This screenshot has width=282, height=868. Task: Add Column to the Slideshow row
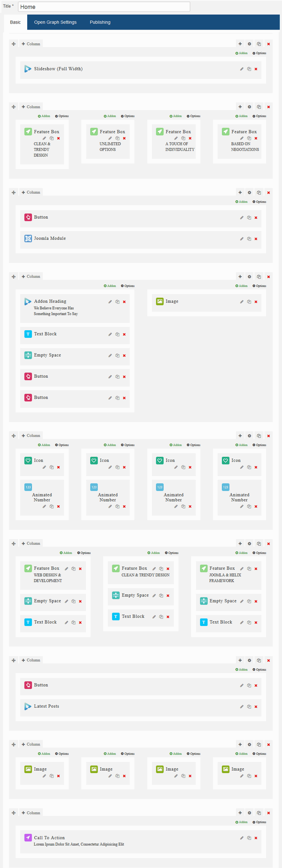[31, 44]
